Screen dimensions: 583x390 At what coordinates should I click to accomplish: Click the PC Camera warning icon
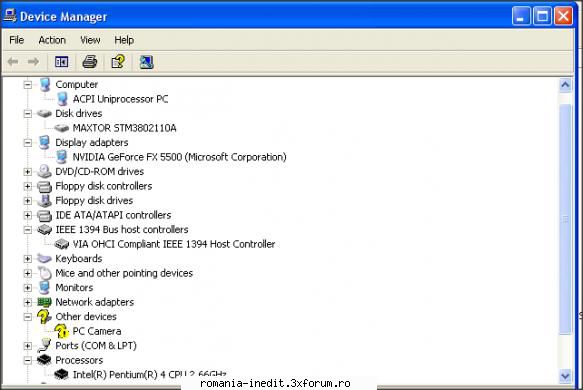pos(62,331)
